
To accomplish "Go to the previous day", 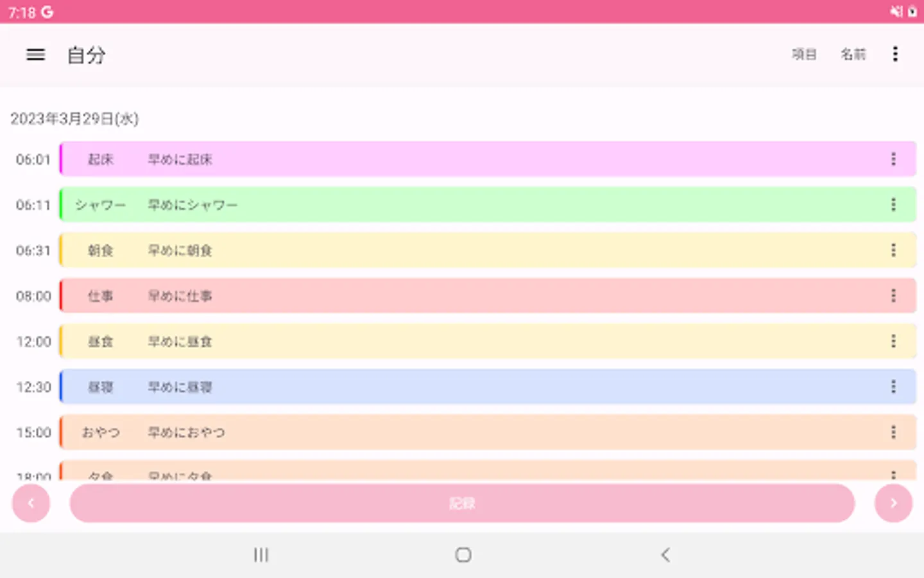I will [31, 504].
